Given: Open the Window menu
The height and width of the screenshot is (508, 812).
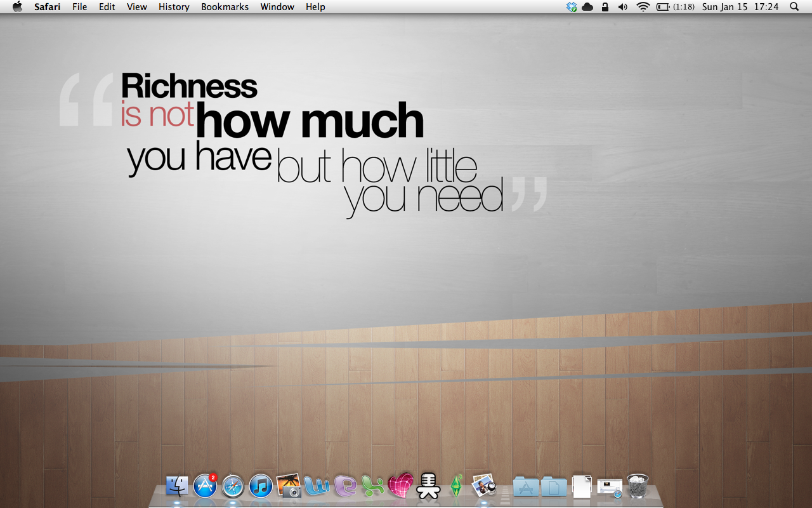Looking at the screenshot, I should (x=277, y=7).
